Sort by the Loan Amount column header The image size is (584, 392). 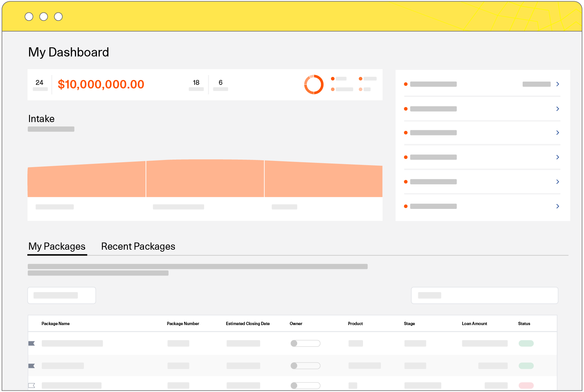[474, 324]
